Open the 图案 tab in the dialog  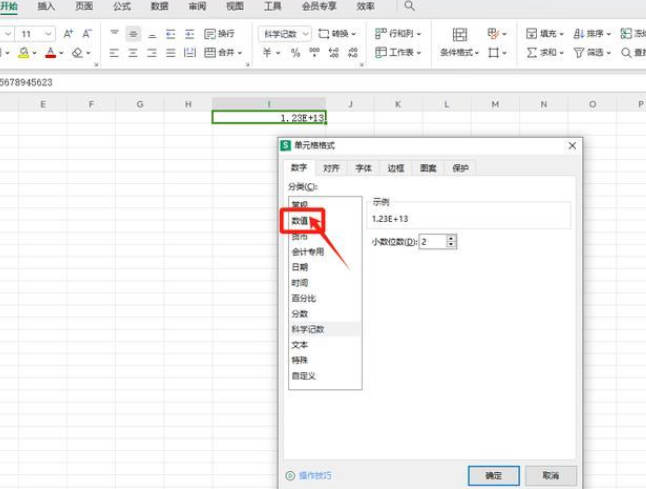pyautogui.click(x=428, y=168)
